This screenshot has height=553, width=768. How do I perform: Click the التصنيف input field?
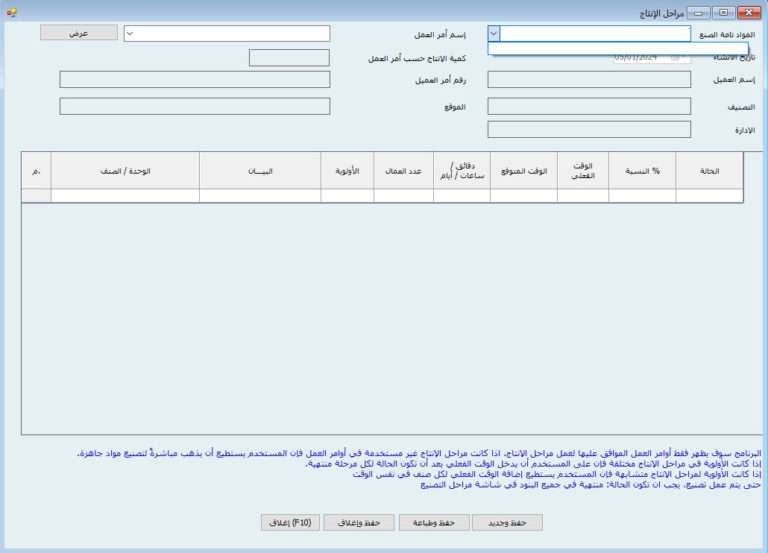(589, 106)
